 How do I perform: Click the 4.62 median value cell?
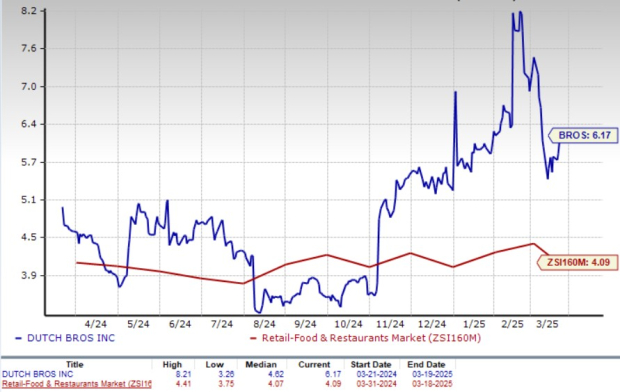(x=275, y=374)
